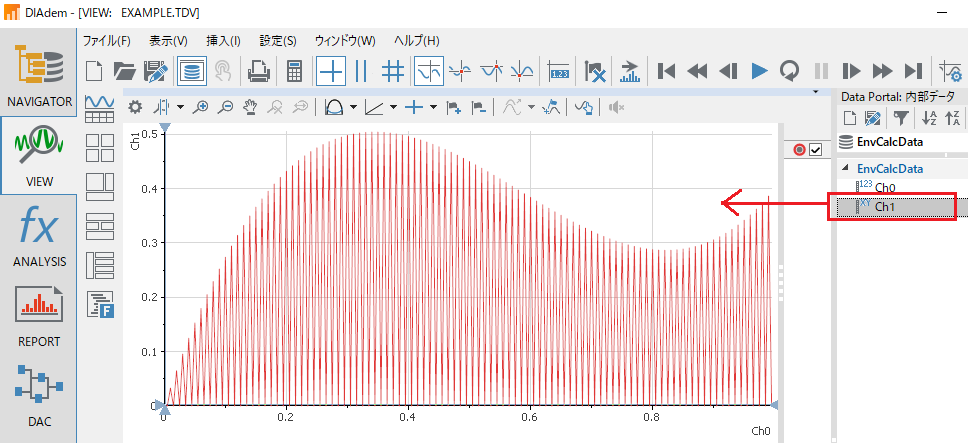Open the NAVIGATOR panel
The image size is (968, 443).
click(39, 73)
